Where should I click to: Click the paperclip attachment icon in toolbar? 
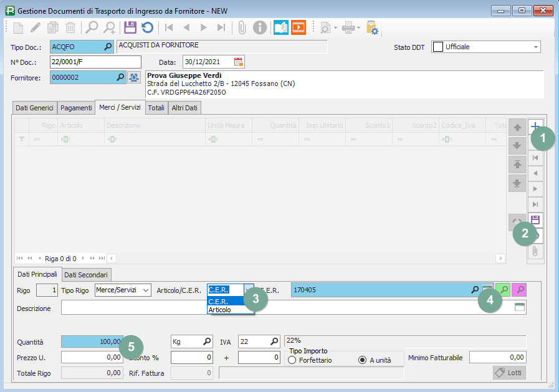(242, 27)
